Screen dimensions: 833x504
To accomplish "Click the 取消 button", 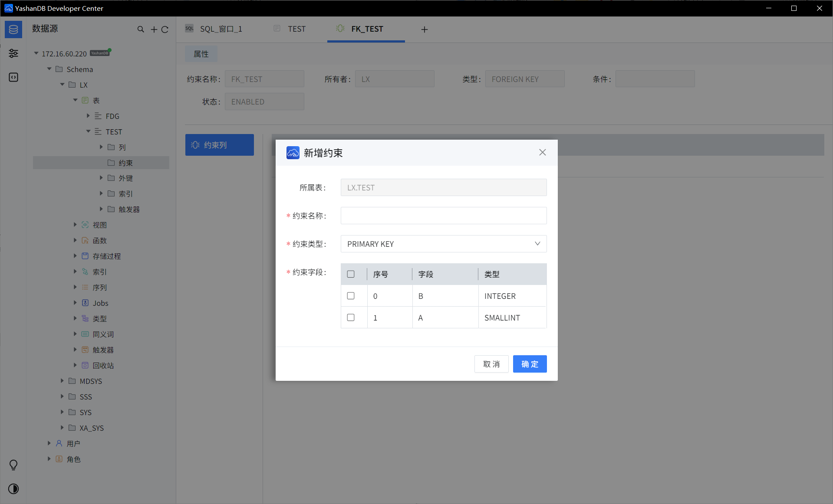I will point(491,364).
